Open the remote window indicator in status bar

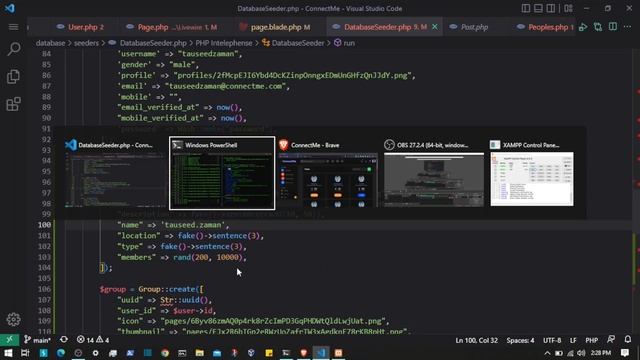9,340
